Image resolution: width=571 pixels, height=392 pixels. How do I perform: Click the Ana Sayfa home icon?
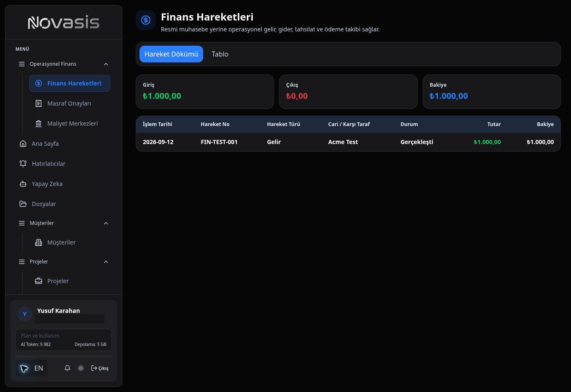click(x=23, y=144)
